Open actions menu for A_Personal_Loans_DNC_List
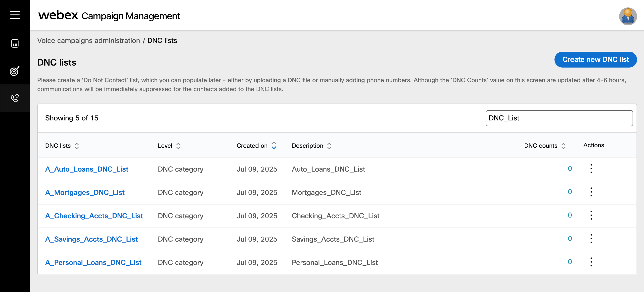 click(591, 262)
